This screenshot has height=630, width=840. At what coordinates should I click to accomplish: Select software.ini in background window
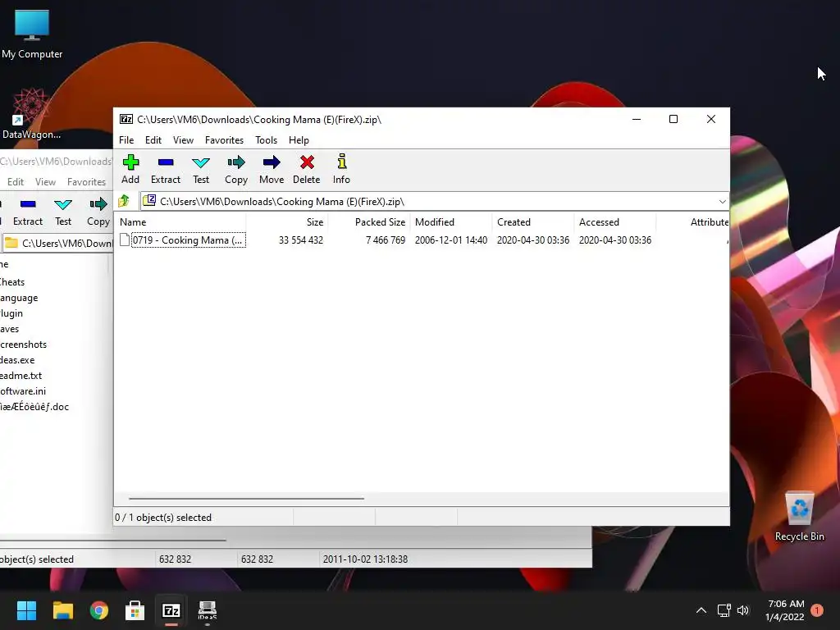point(23,391)
